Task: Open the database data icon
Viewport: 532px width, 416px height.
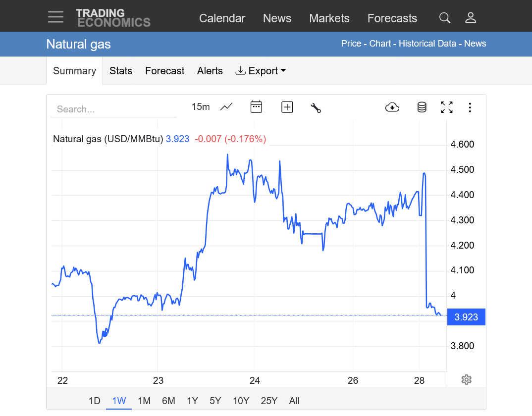Action: tap(422, 107)
